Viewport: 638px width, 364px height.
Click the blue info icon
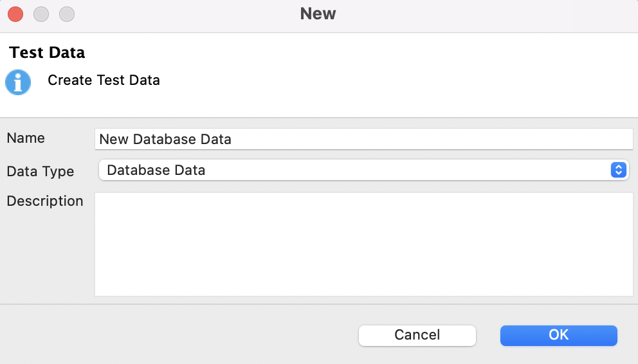18,82
